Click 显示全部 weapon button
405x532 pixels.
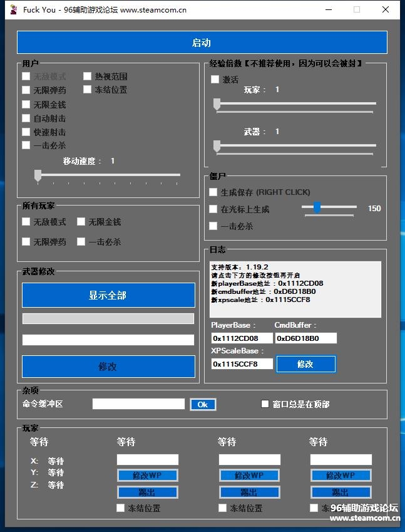tap(108, 295)
